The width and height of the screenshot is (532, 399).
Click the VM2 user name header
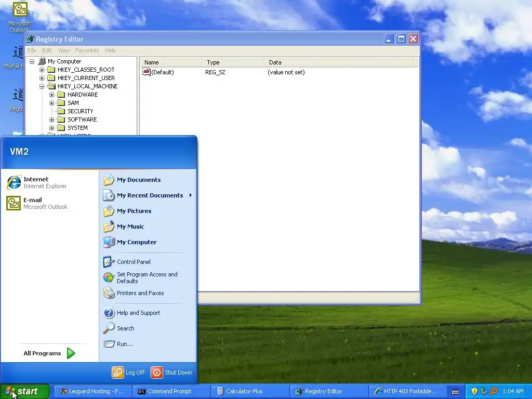tap(19, 152)
